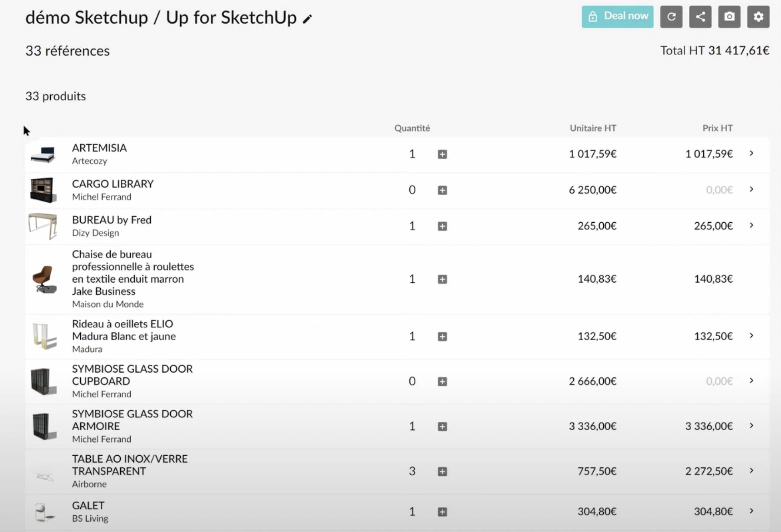Expand ARTEMISIA row details chevron
Image resolution: width=781 pixels, height=532 pixels.
click(x=751, y=153)
